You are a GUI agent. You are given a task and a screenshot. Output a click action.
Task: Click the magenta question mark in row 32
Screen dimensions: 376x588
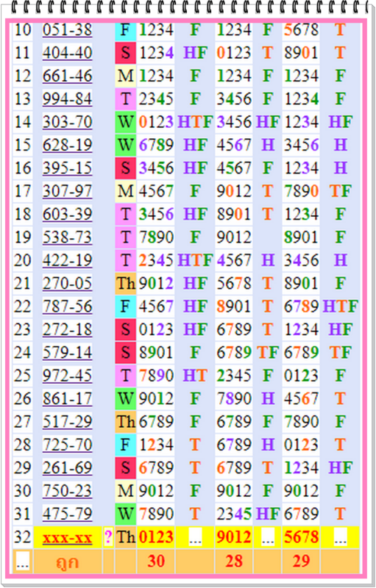click(108, 537)
